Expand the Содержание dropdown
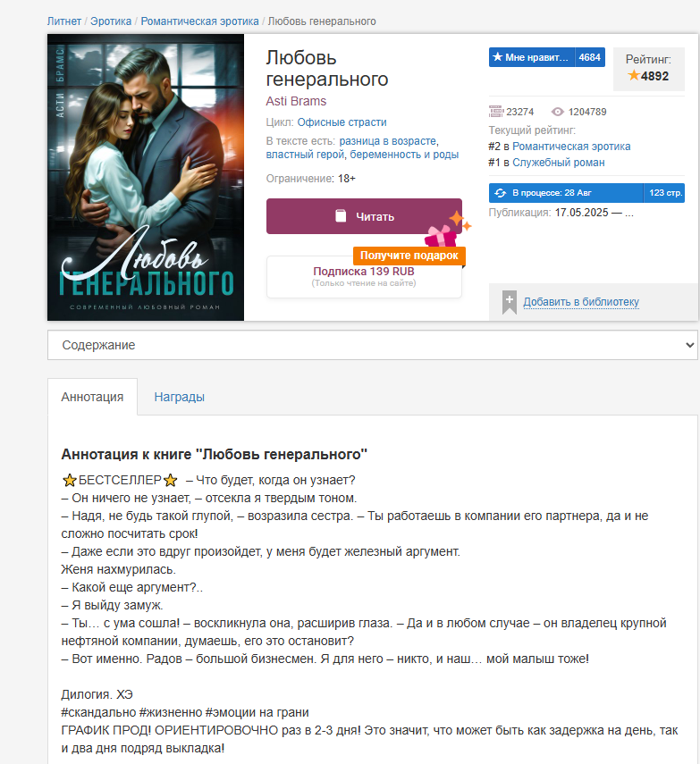The image size is (700, 764). [373, 345]
